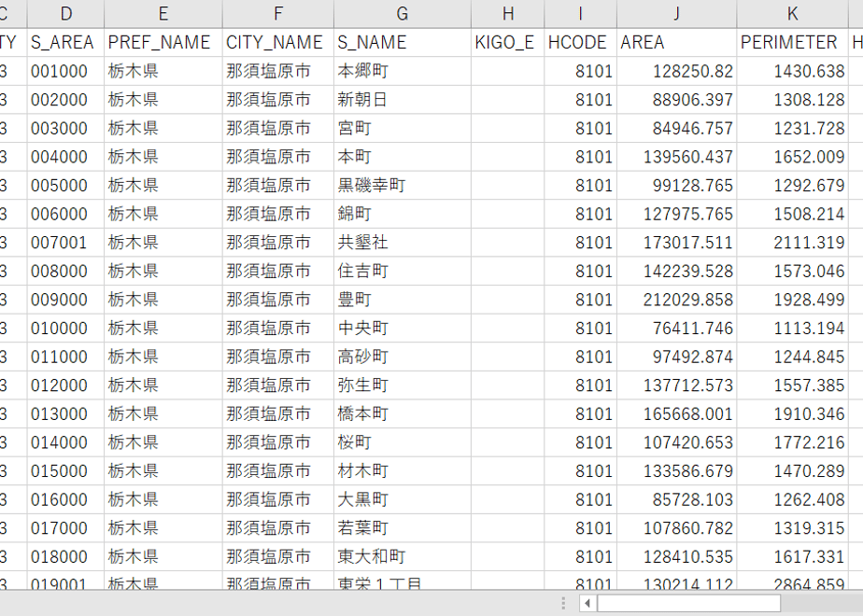
Task: Click the cell containing 高砂町
Action: coord(403,357)
